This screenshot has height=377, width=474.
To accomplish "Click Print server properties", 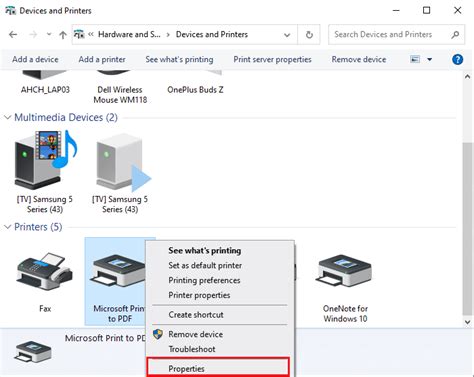I will pyautogui.click(x=272, y=60).
